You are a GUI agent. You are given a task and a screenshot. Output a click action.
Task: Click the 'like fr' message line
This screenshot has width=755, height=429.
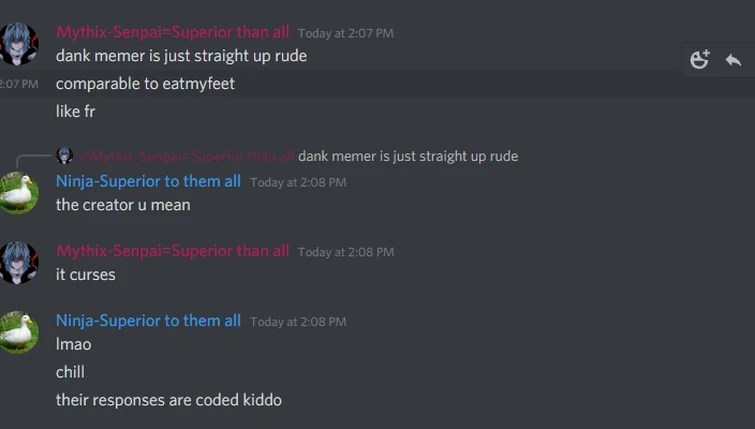coord(76,112)
